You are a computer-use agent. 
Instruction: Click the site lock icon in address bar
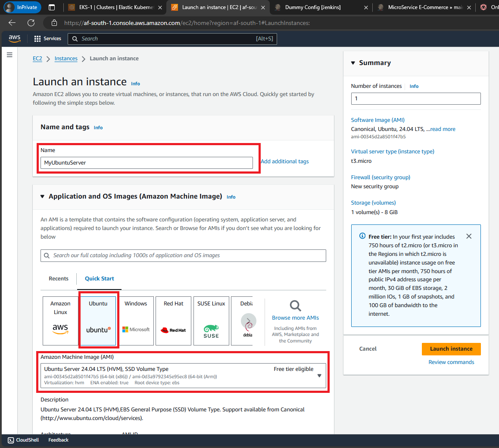tap(54, 22)
